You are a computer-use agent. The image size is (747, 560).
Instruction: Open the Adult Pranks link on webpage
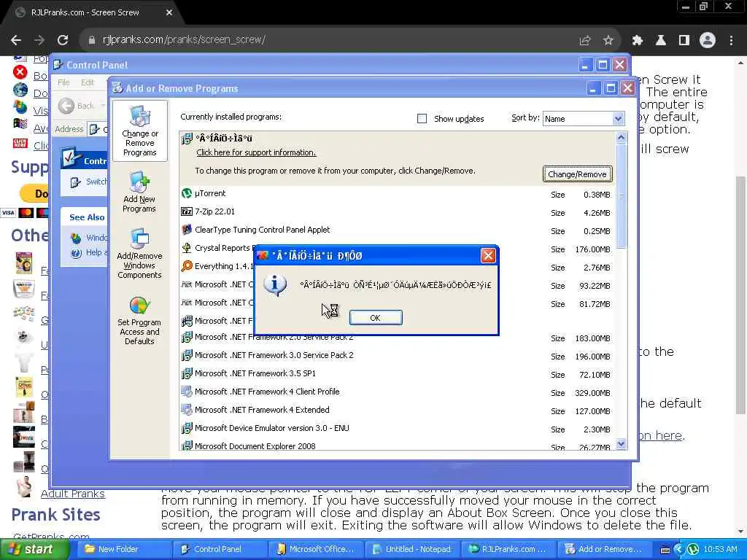[x=72, y=494]
